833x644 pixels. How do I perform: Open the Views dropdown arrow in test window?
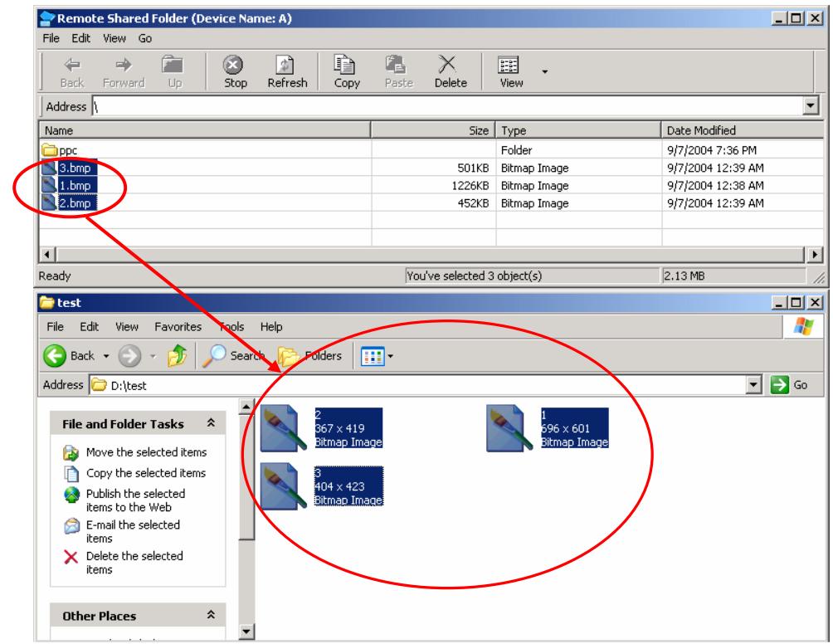391,356
